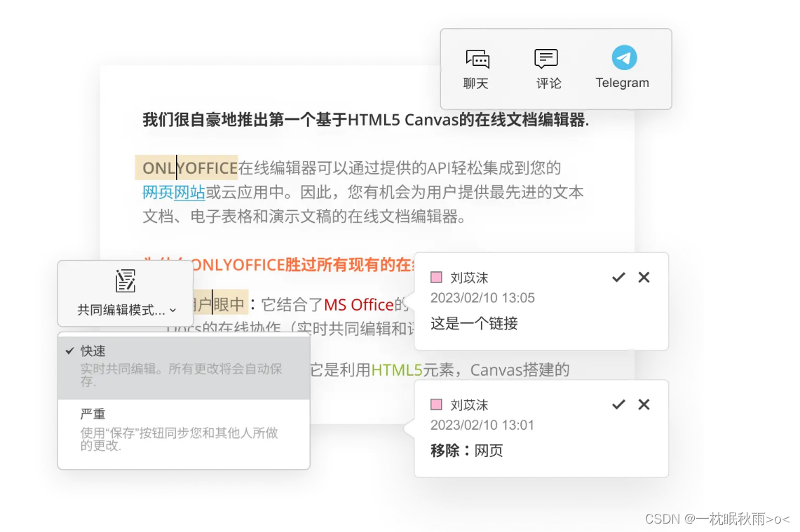Launch the Telegram plugin icon
Screen dimensions: 800x532
624,57
